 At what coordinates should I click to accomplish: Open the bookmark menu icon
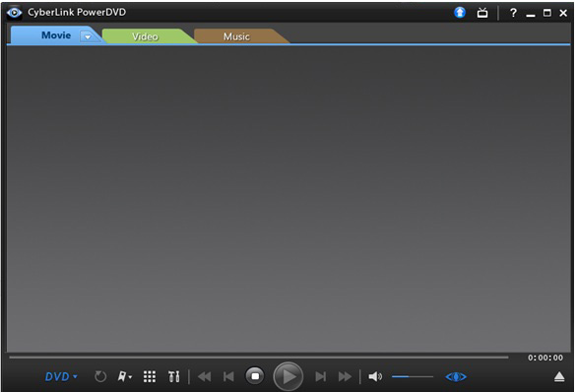(124, 376)
